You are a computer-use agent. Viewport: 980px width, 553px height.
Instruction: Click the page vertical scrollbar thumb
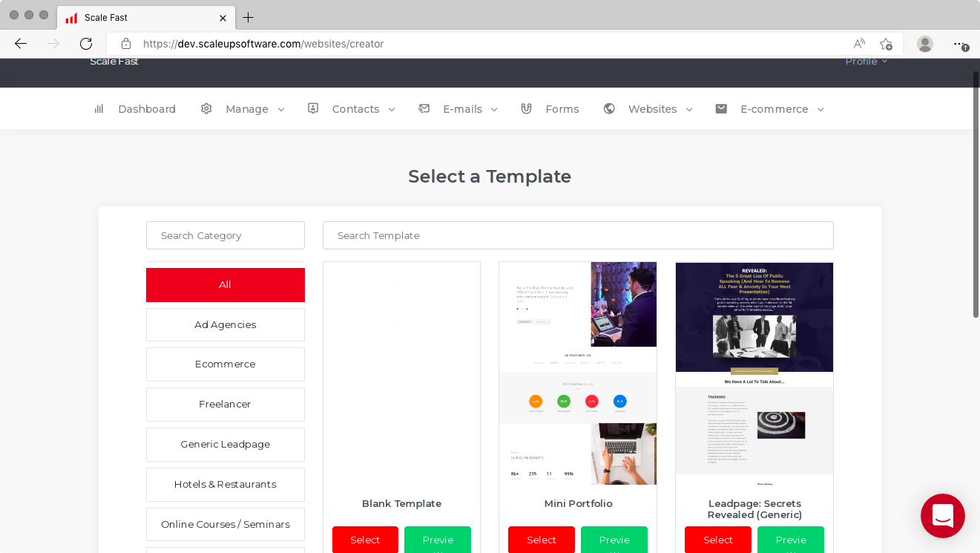pyautogui.click(x=976, y=194)
